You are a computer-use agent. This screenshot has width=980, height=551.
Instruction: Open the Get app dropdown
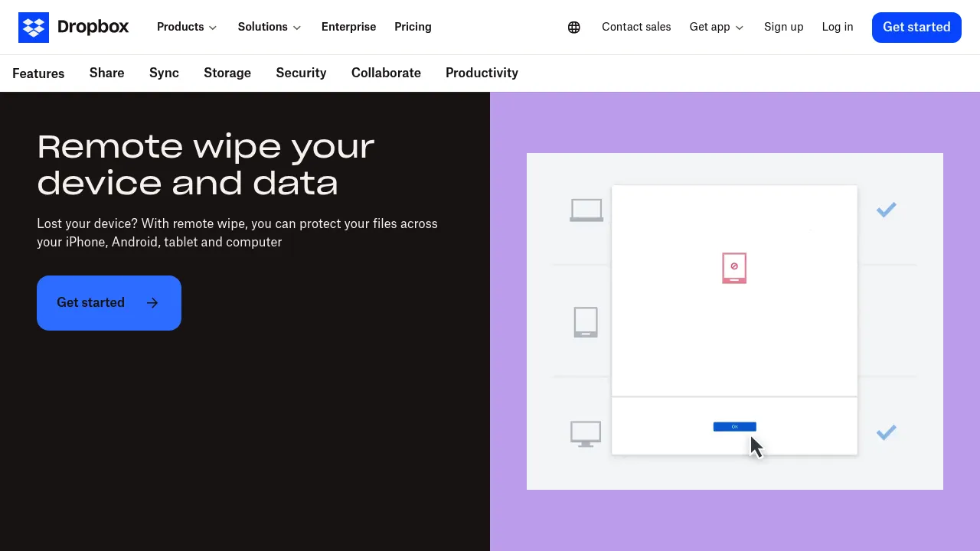(x=717, y=27)
